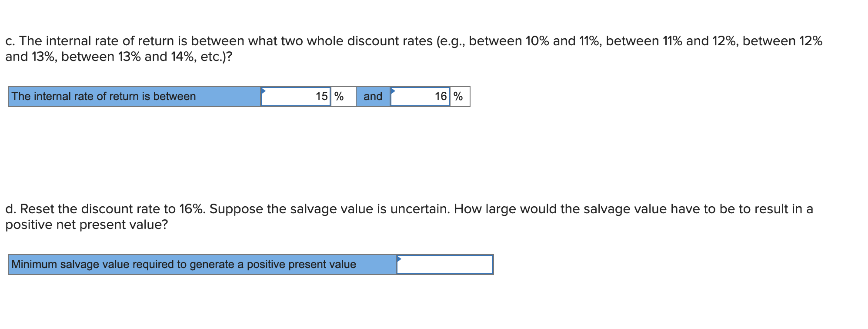Select the value 15 in the first answer box
The height and width of the screenshot is (329, 868).
tap(322, 97)
